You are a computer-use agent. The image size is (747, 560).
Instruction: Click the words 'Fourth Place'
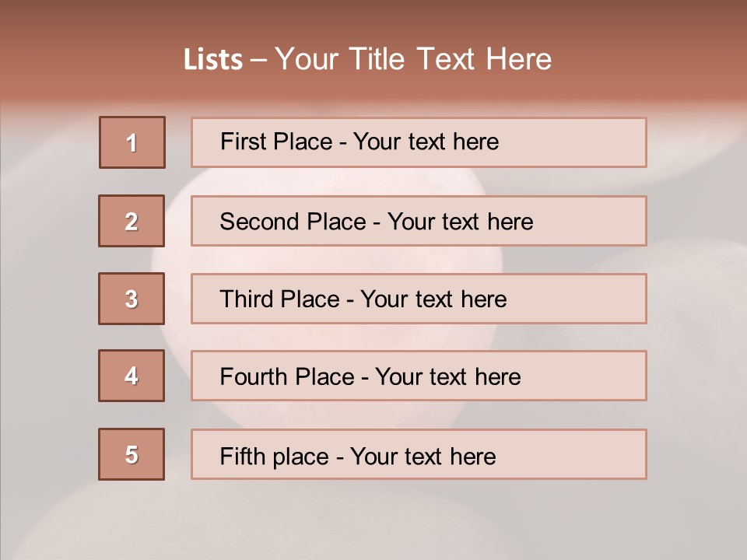[x=286, y=377]
